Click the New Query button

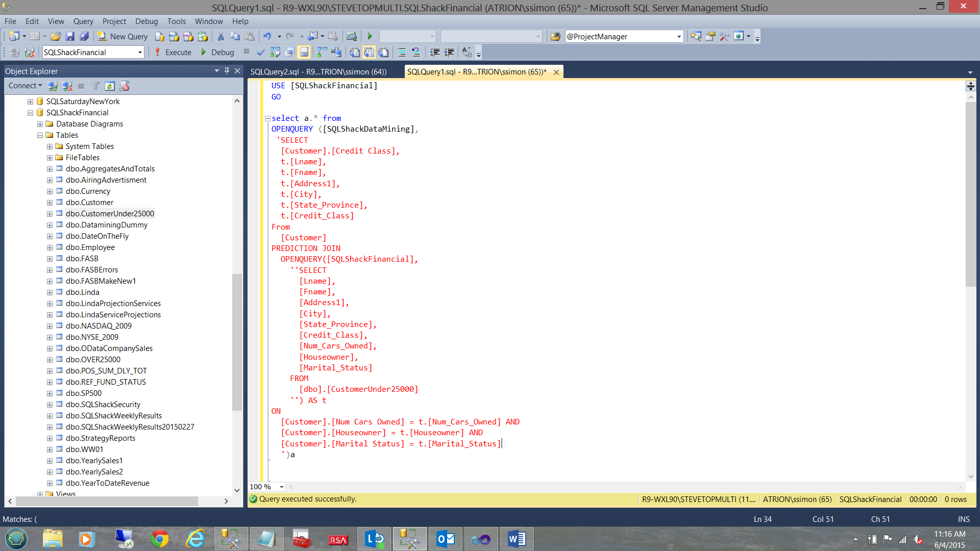(x=123, y=36)
